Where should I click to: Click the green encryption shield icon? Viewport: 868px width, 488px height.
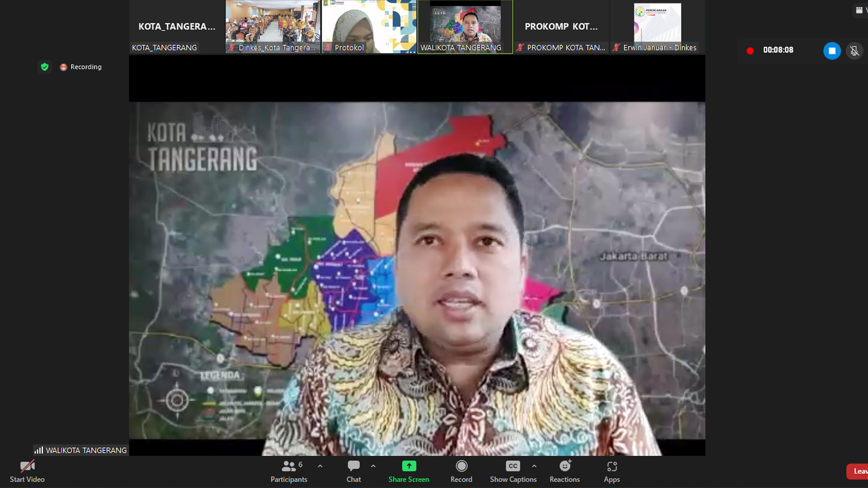coord(44,67)
